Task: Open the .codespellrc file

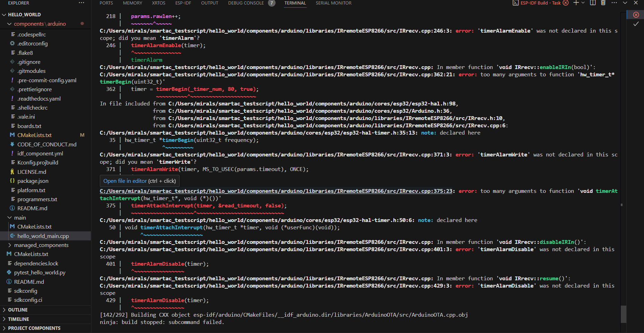Action: point(32,35)
